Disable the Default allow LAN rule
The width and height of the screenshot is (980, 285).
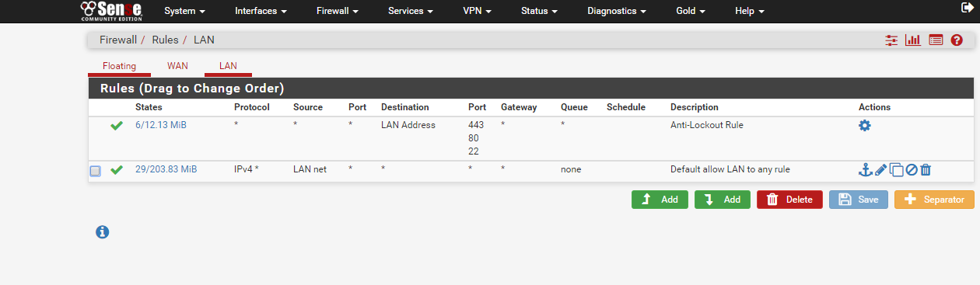[x=912, y=169]
